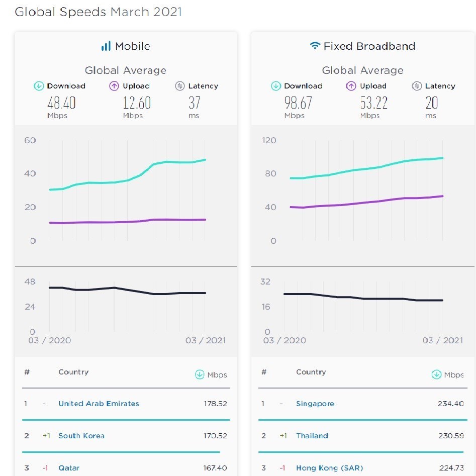Click the Fixed Broadband Wi-Fi icon

click(x=315, y=46)
